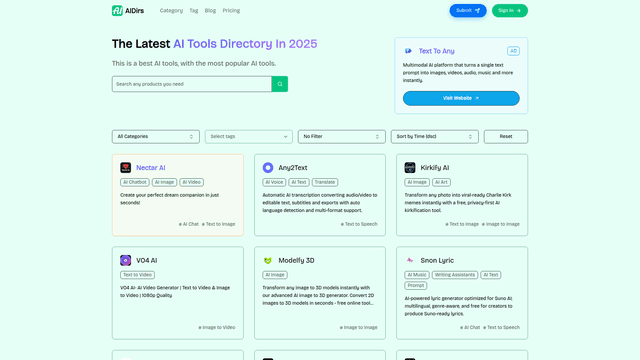This screenshot has height=360, width=640.
Task: Reset the filters with Reset button
Action: tap(506, 137)
